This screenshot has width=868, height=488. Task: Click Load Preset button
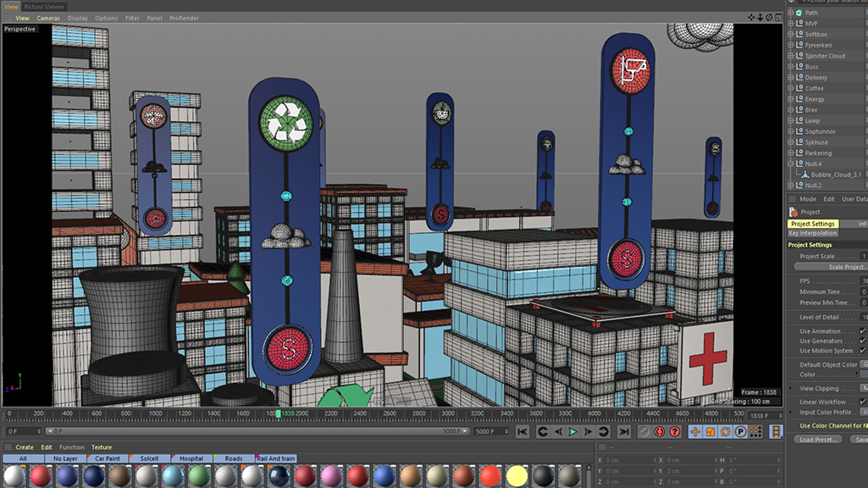tap(818, 439)
